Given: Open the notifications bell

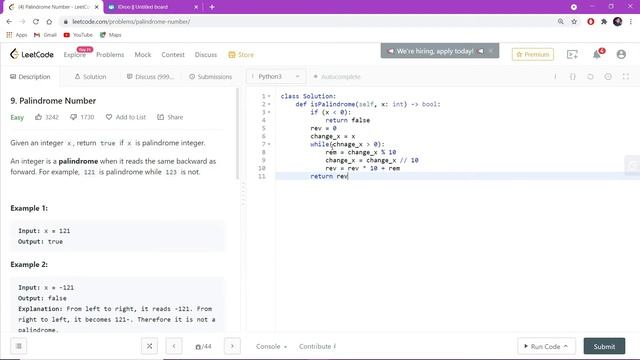Looking at the screenshot, I should click(597, 54).
